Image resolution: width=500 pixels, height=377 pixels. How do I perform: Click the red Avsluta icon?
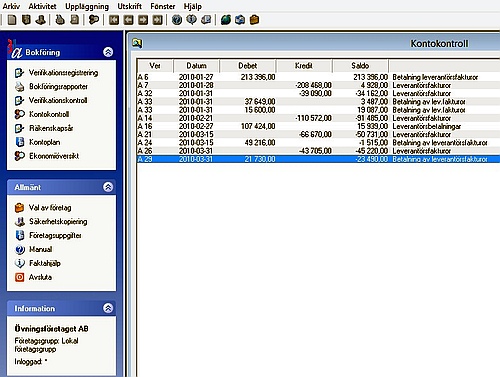[x=20, y=277]
